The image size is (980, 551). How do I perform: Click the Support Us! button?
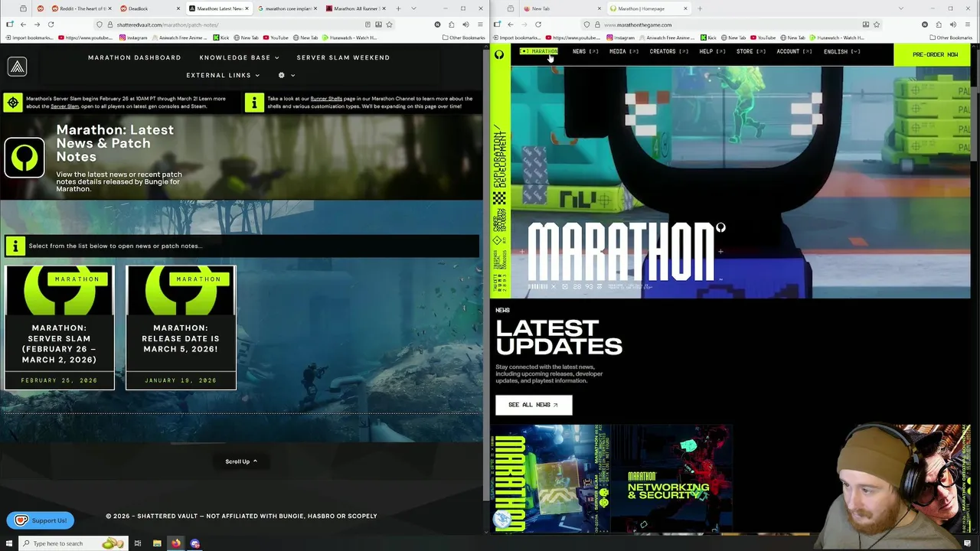tap(41, 520)
